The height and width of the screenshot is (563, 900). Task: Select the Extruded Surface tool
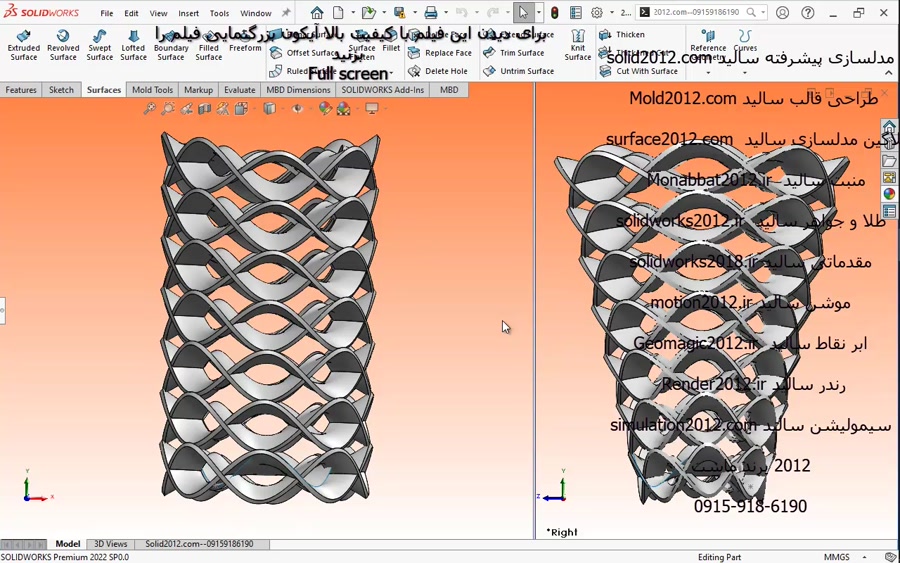pyautogui.click(x=24, y=45)
